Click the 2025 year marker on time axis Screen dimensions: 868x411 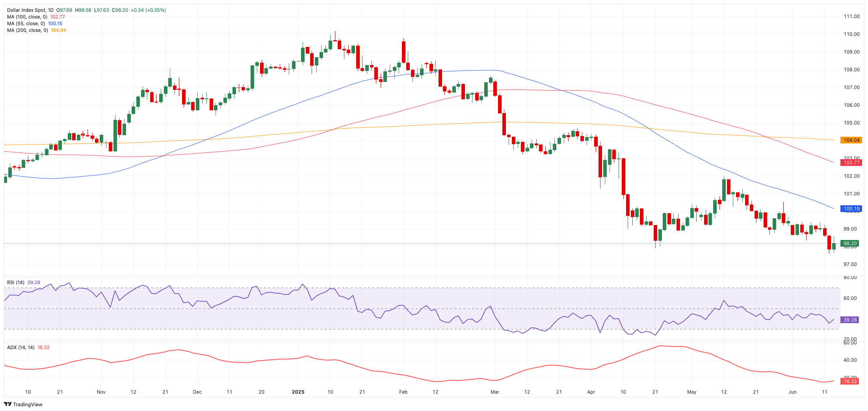click(298, 392)
